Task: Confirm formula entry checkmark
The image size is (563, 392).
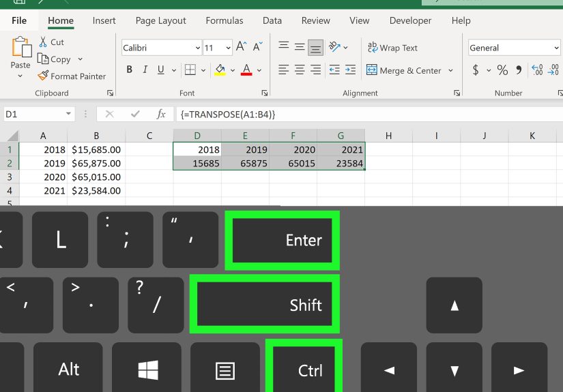Action: coord(135,114)
